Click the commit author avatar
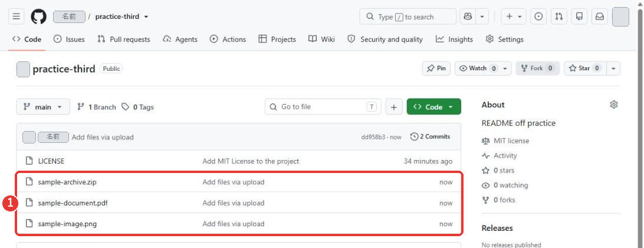644x248 pixels. coord(29,137)
